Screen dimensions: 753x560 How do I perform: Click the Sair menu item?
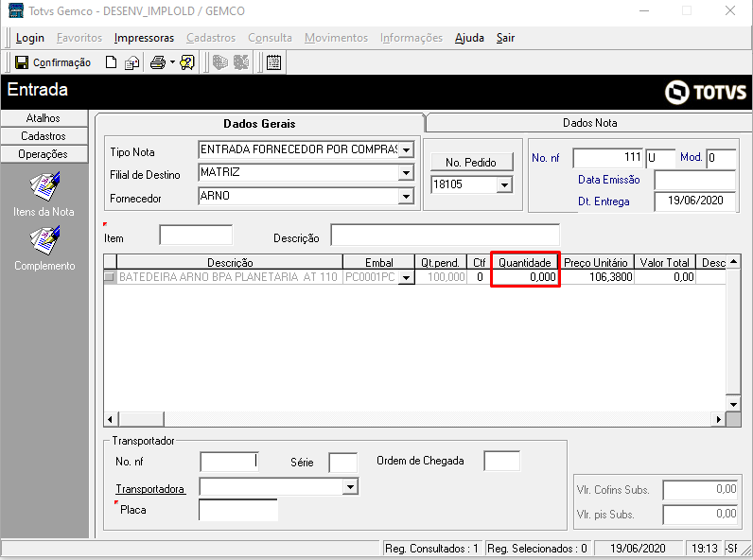(505, 38)
